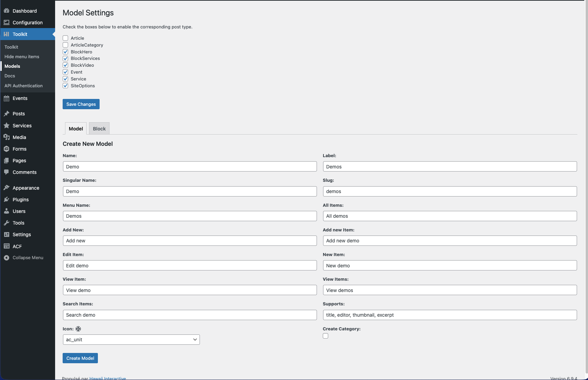Open the Docs submenu item

tap(10, 76)
